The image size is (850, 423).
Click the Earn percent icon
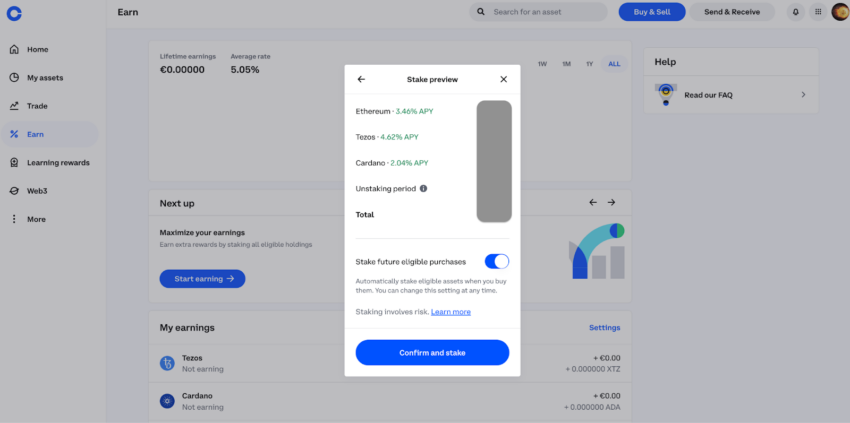[x=14, y=134]
